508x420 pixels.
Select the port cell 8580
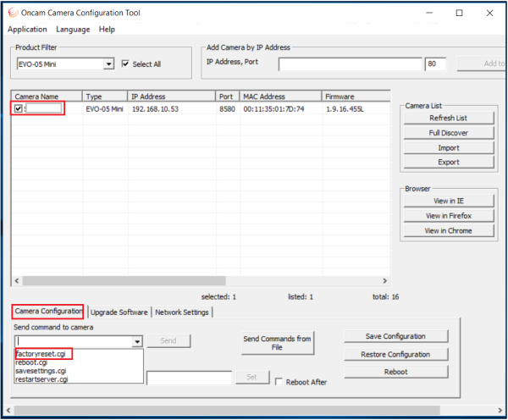(x=227, y=109)
